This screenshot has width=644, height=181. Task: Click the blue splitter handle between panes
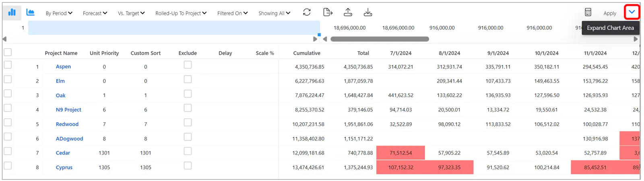click(319, 35)
